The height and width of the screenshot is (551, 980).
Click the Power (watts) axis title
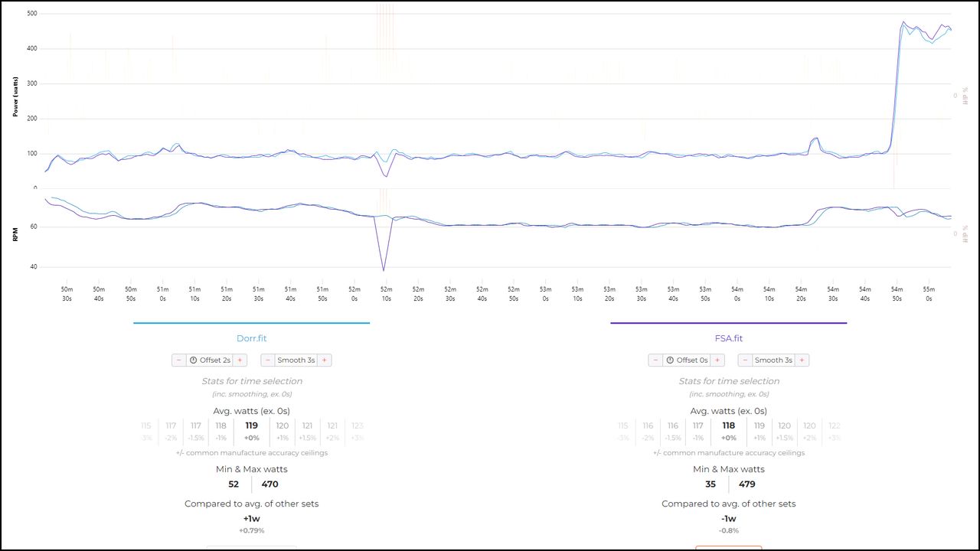pos(15,96)
